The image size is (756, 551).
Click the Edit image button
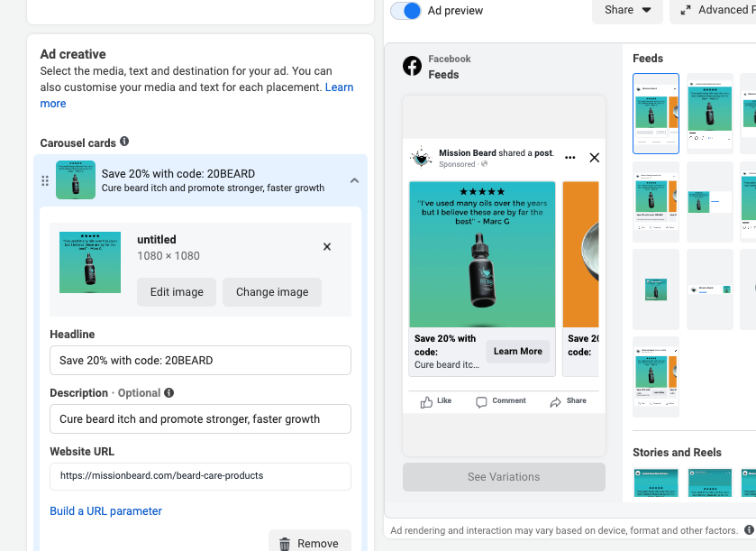click(x=177, y=292)
